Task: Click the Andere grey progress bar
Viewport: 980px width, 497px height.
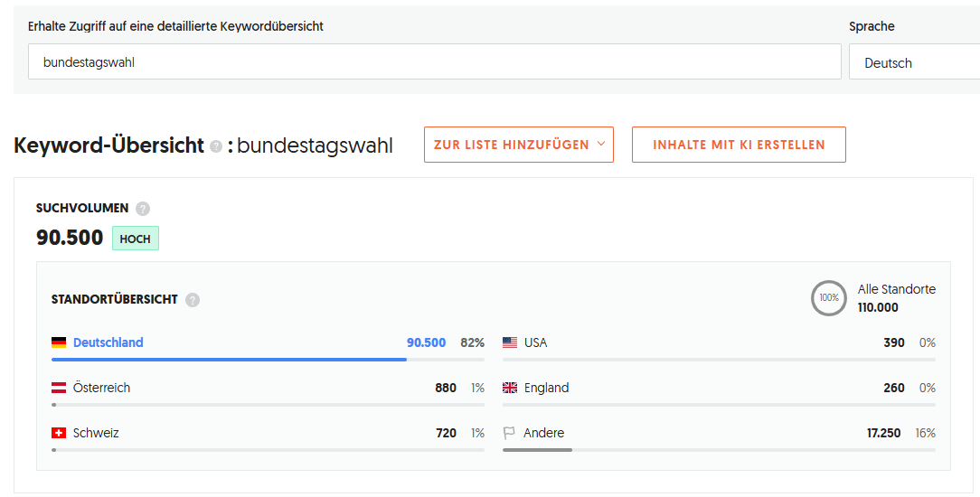Action: pos(537,450)
